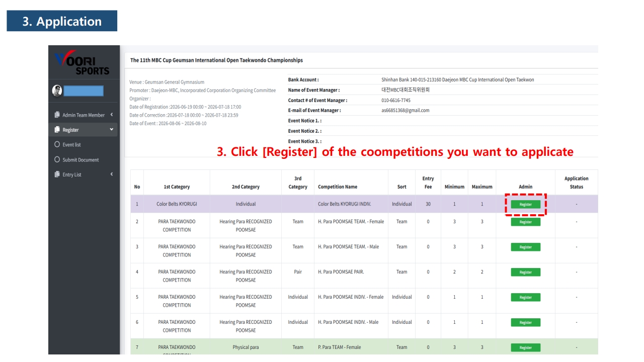
Task: Click the Application Status column header
Action: click(x=577, y=183)
